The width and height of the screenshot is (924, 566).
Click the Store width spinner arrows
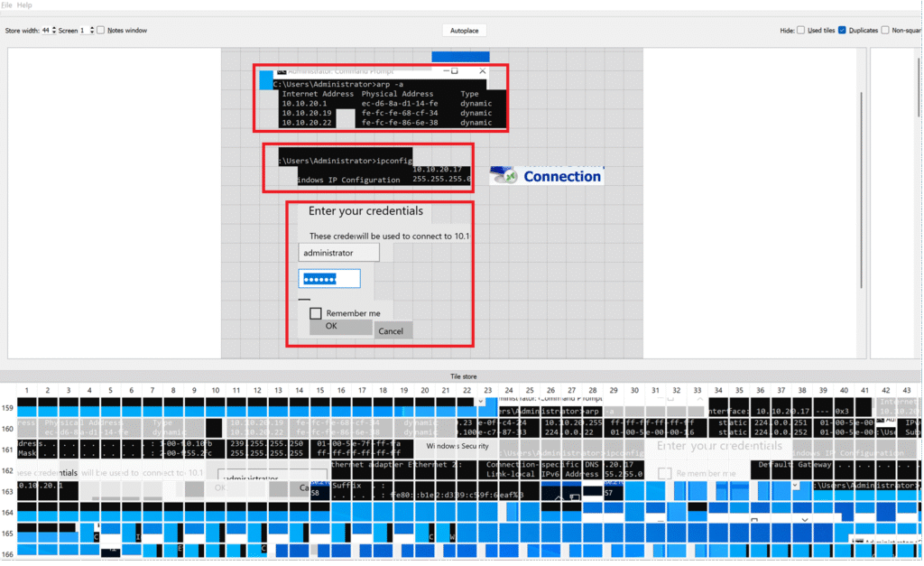coord(54,31)
